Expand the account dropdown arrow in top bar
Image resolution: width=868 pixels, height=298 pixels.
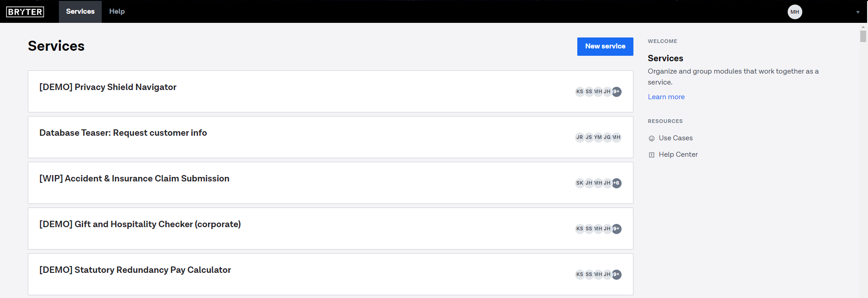click(858, 12)
